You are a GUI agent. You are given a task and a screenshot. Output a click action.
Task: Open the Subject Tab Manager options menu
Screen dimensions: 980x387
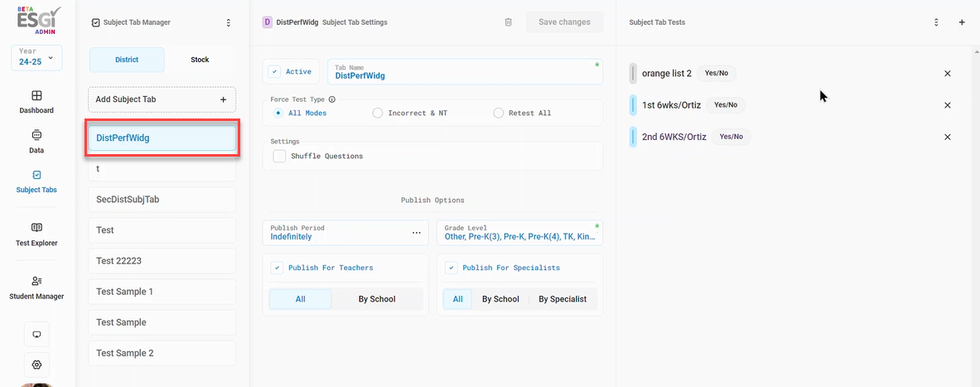pos(228,22)
